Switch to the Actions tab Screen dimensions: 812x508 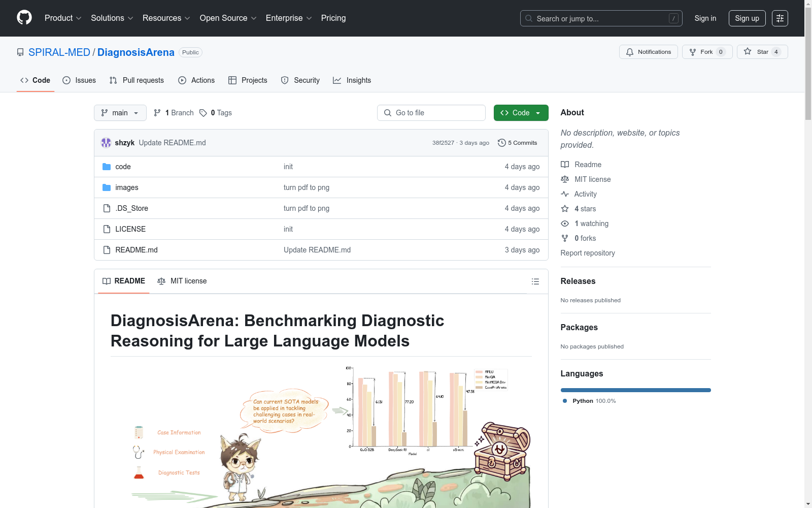[x=196, y=80]
